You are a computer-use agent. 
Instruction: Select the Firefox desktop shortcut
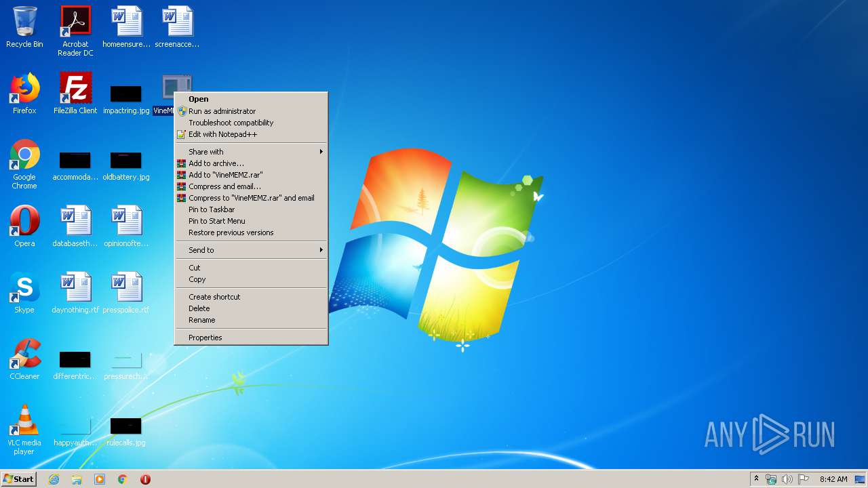click(24, 94)
